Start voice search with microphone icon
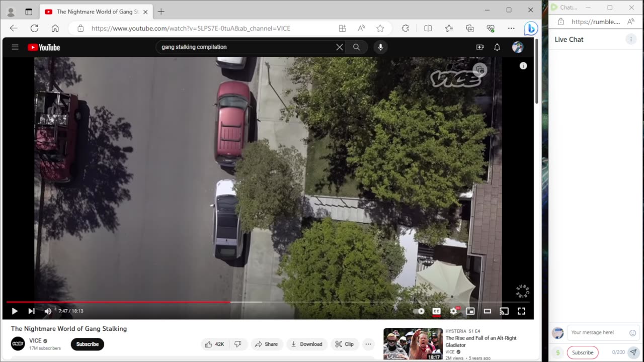The height and width of the screenshot is (362, 644). tap(380, 47)
